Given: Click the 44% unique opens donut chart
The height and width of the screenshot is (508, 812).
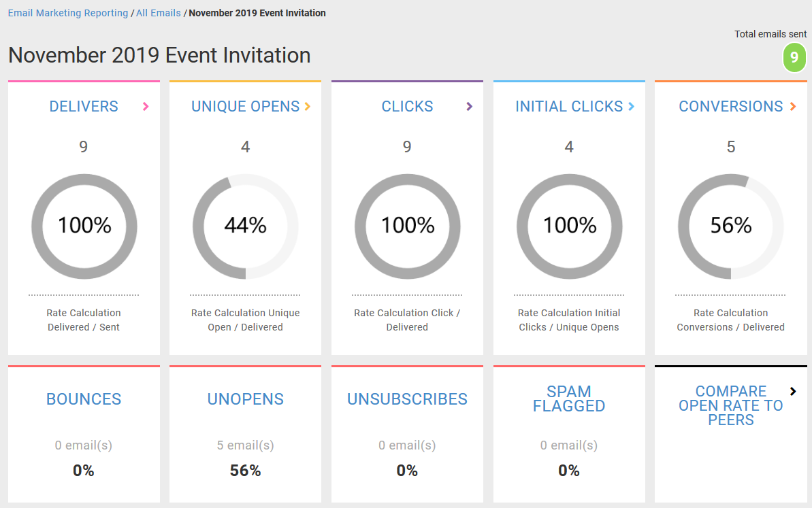Looking at the screenshot, I should (x=246, y=226).
